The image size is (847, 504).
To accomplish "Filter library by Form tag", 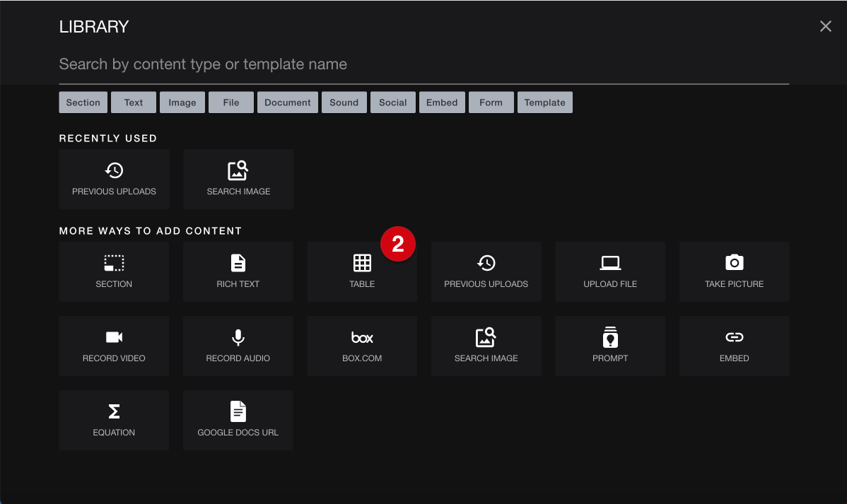I will 491,102.
